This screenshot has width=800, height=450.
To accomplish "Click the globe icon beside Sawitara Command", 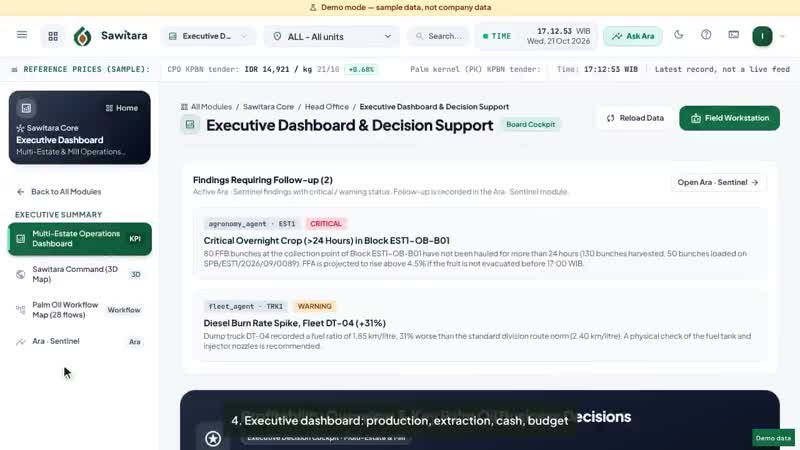I will [20, 274].
